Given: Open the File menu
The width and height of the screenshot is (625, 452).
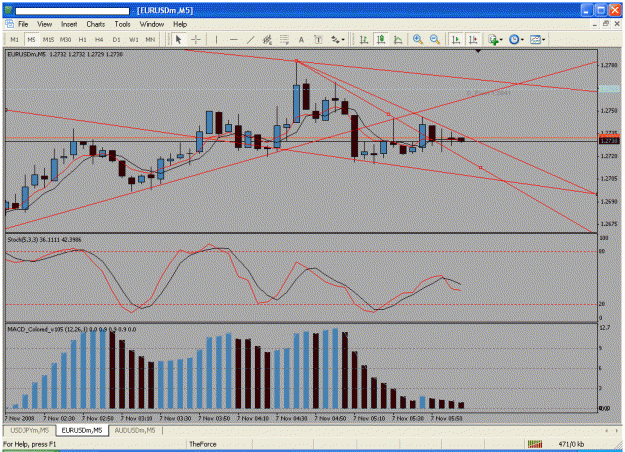Looking at the screenshot, I should coord(23,24).
